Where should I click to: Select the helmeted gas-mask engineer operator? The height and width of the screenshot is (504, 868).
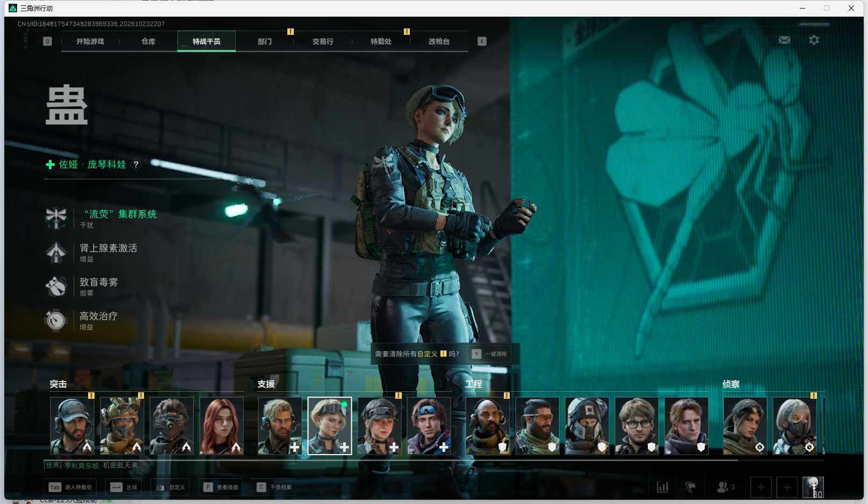point(587,426)
